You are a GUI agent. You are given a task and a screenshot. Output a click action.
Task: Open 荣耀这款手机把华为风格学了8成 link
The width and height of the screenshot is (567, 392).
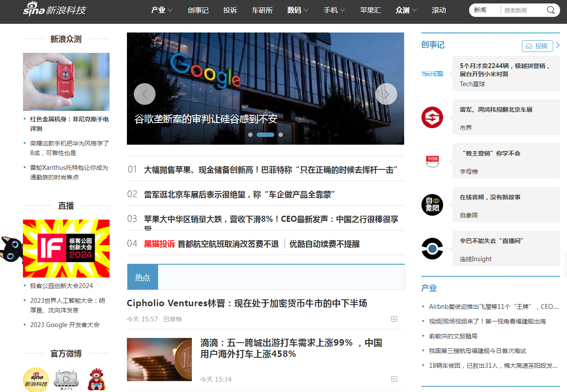(x=69, y=148)
